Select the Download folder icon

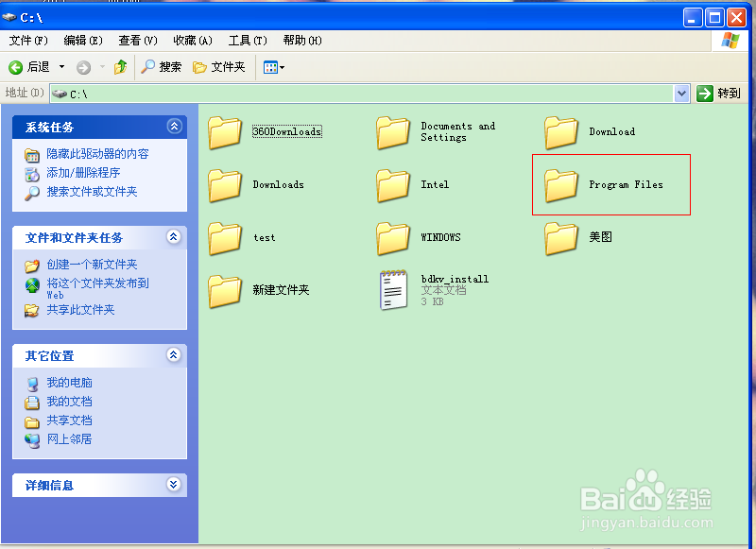click(x=560, y=132)
